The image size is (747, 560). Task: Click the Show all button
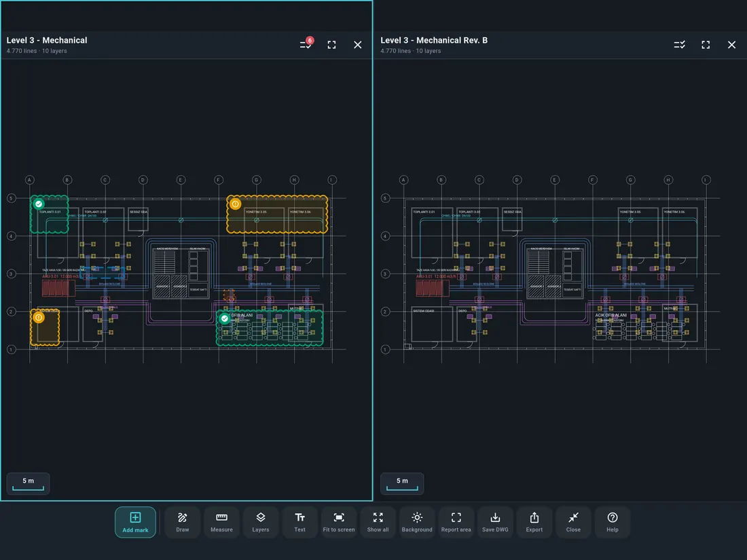coord(378,523)
